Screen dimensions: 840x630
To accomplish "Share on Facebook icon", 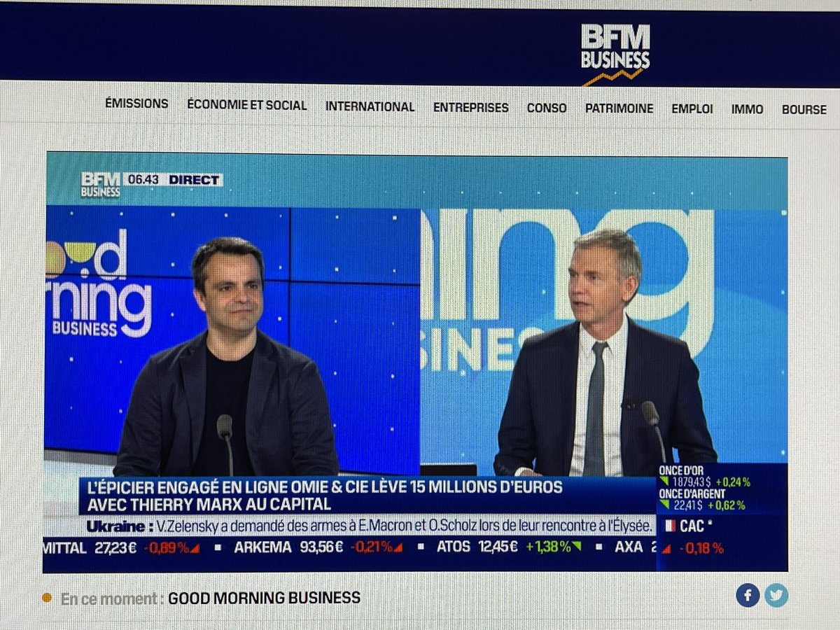I will point(748,596).
